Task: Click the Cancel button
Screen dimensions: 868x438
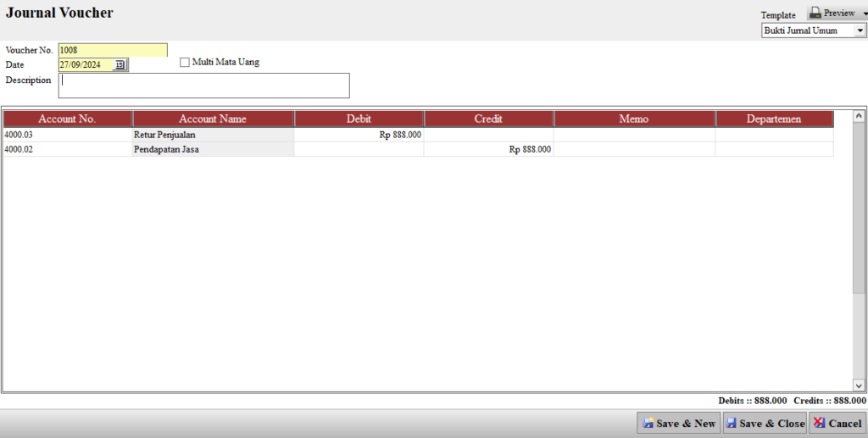Action: click(x=837, y=423)
